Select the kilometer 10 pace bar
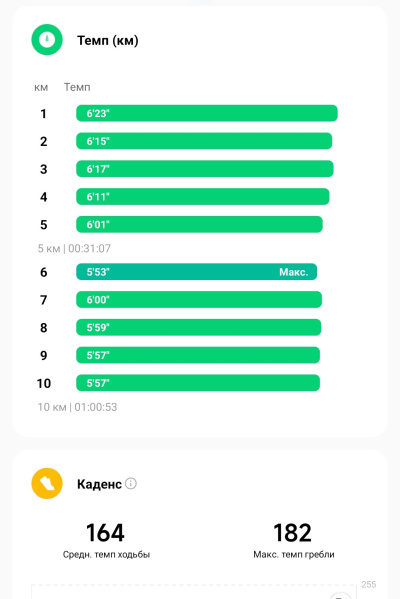The image size is (400, 599). coord(198,383)
